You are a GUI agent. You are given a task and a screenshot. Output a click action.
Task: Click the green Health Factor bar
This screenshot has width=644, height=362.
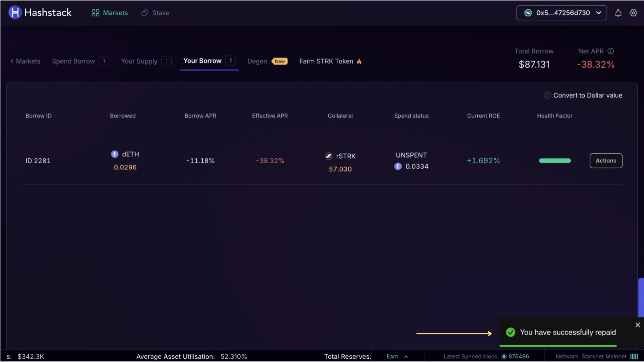click(554, 161)
